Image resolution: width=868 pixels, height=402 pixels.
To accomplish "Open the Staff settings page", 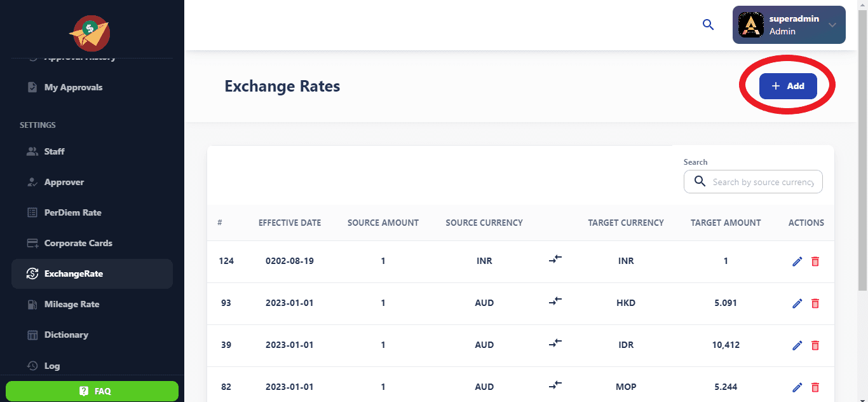I will [54, 151].
